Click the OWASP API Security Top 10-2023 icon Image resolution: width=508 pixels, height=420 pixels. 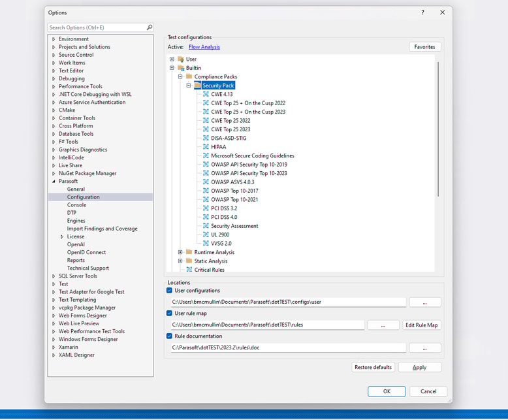pos(206,173)
